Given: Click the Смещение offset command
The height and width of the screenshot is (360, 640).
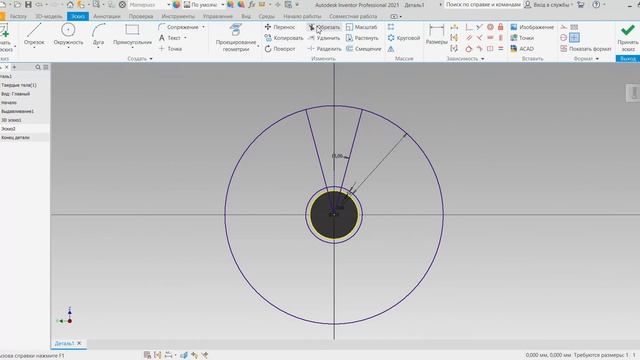Looking at the screenshot, I should click(x=363, y=49).
